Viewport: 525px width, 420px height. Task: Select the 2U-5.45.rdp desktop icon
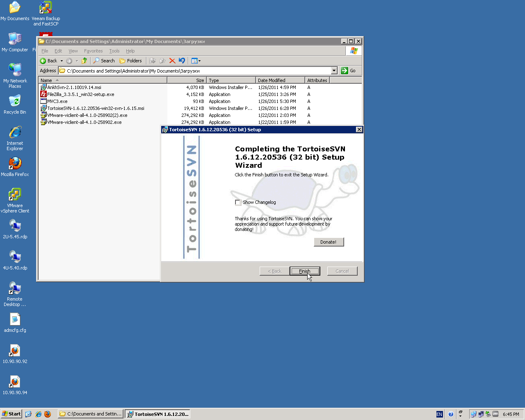tap(15, 230)
